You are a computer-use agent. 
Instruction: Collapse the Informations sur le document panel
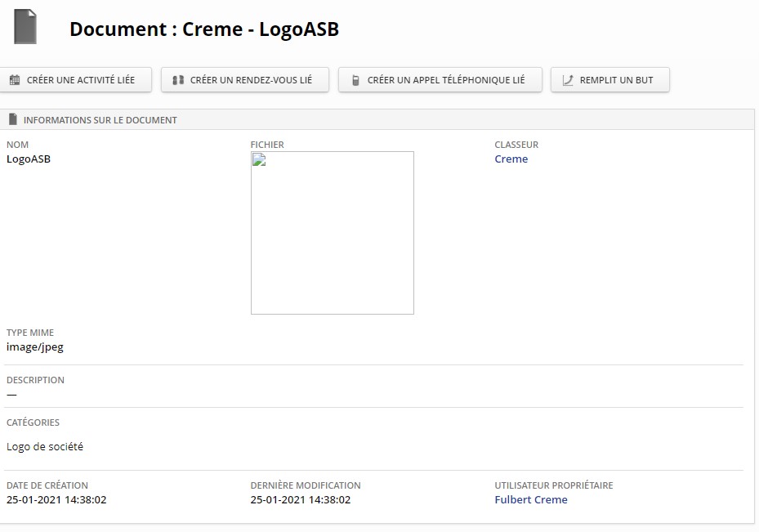point(100,120)
